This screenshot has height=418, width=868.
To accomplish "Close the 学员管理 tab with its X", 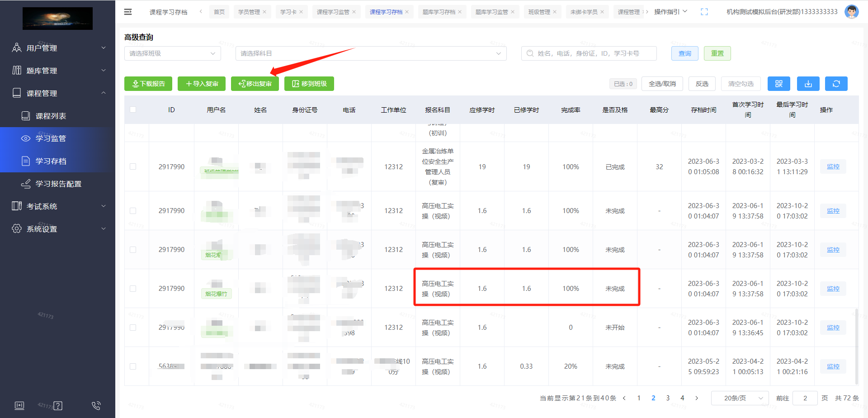I will tap(264, 12).
